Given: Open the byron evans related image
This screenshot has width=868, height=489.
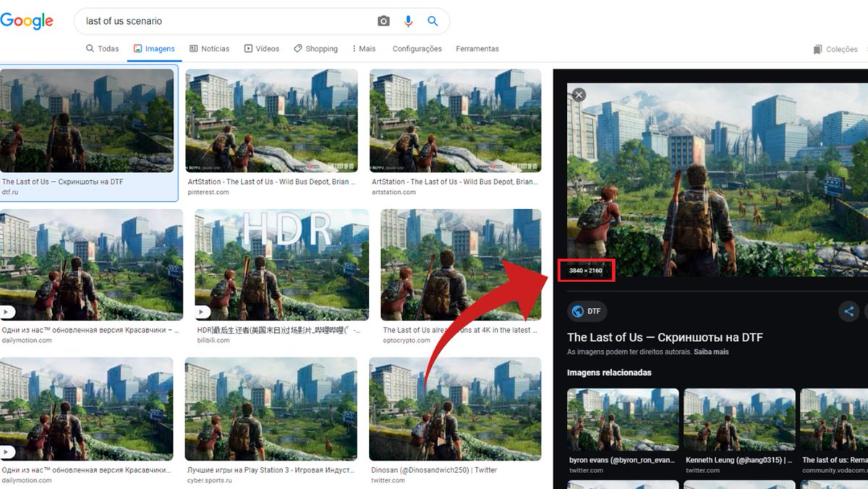Looking at the screenshot, I should (x=623, y=420).
